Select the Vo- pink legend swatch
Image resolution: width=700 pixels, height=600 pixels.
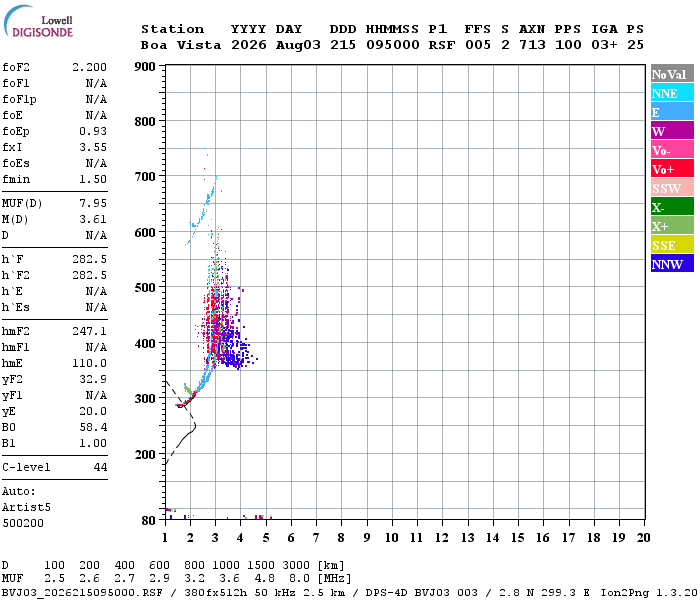coord(672,150)
